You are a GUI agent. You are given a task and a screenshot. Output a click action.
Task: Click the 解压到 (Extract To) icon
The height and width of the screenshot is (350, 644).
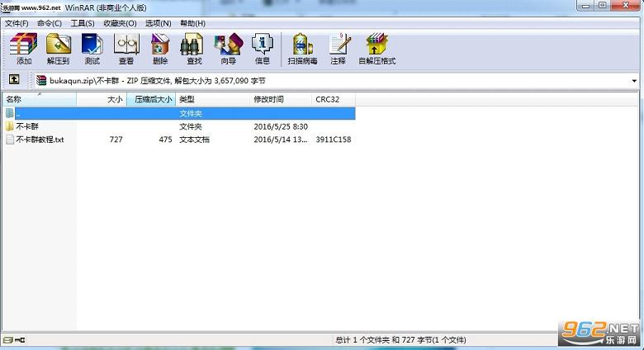58,49
